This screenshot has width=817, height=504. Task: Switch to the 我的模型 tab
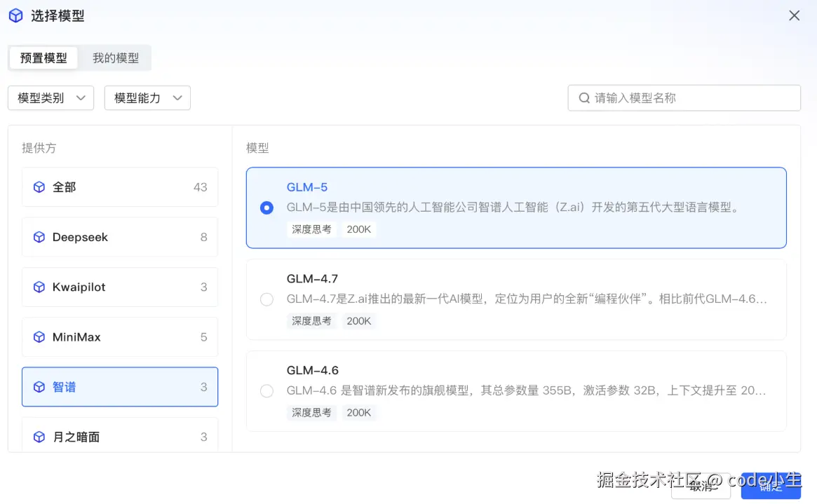pos(116,58)
